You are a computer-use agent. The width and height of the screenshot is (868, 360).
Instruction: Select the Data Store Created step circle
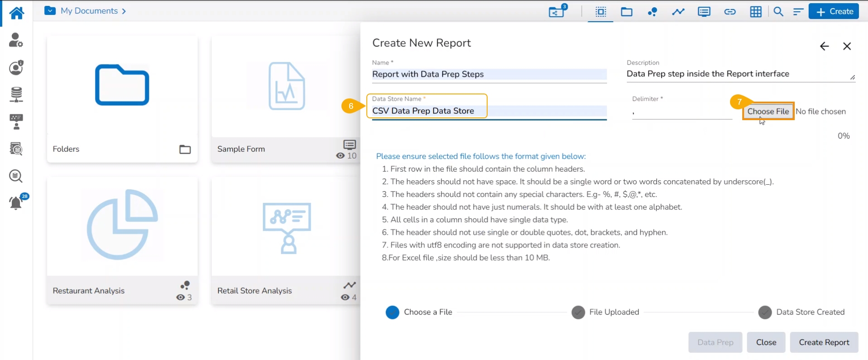[765, 312]
